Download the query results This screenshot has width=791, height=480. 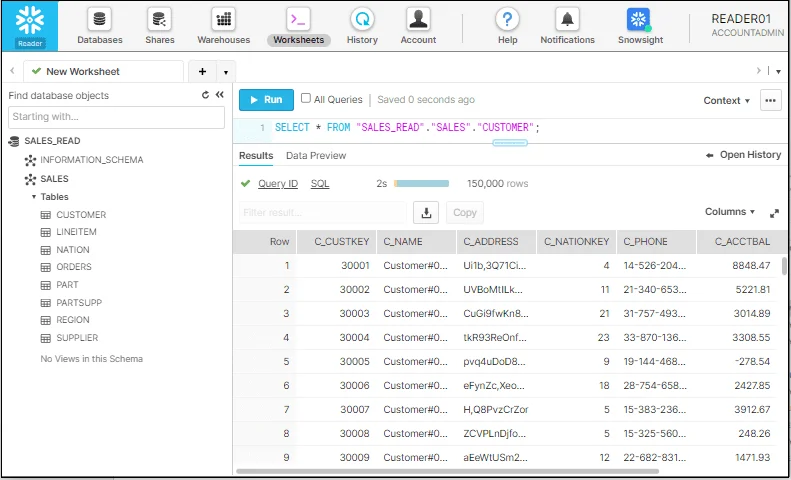click(426, 213)
